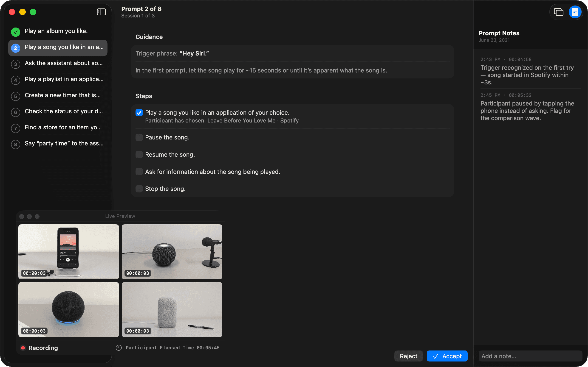This screenshot has width=588, height=367.
Task: Click the green completed checkmark for first prompt
Action: point(16,32)
